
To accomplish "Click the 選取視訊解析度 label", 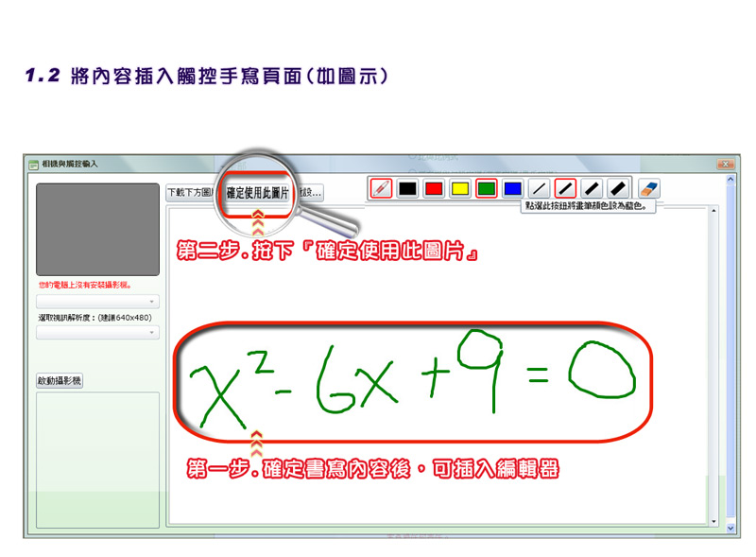I will click(95, 318).
